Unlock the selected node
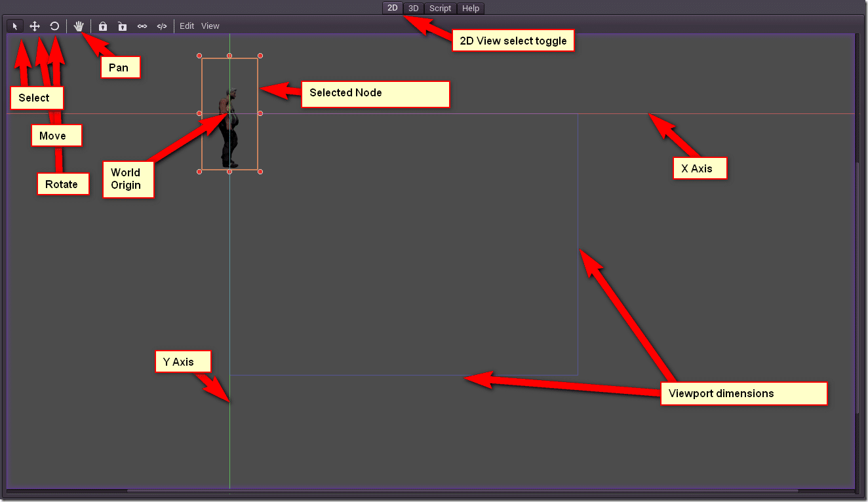 coord(122,26)
